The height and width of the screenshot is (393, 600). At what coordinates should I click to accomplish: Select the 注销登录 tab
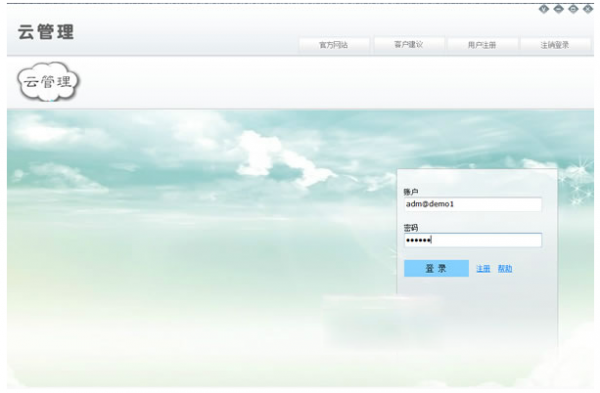[555, 45]
